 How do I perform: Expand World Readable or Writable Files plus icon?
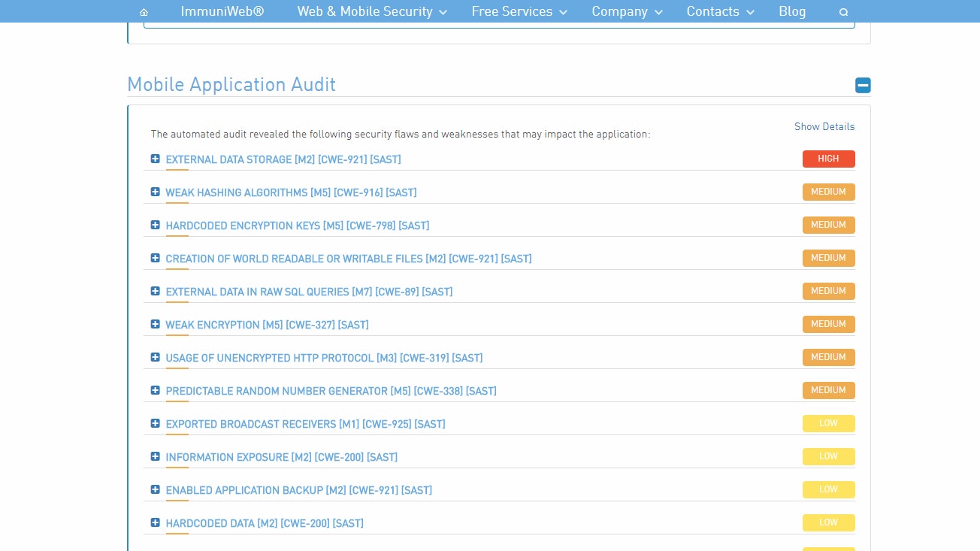[156, 258]
